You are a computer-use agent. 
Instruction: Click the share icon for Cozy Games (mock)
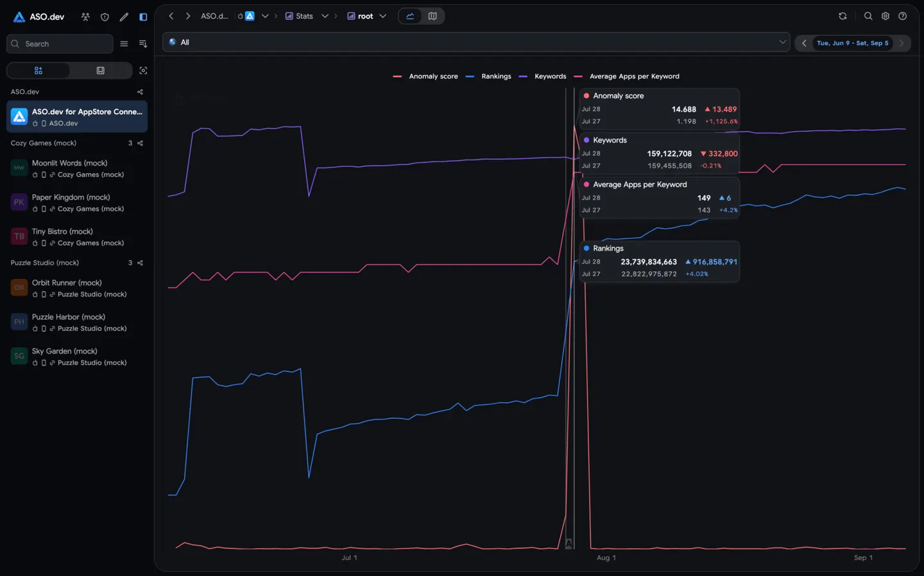pos(140,143)
